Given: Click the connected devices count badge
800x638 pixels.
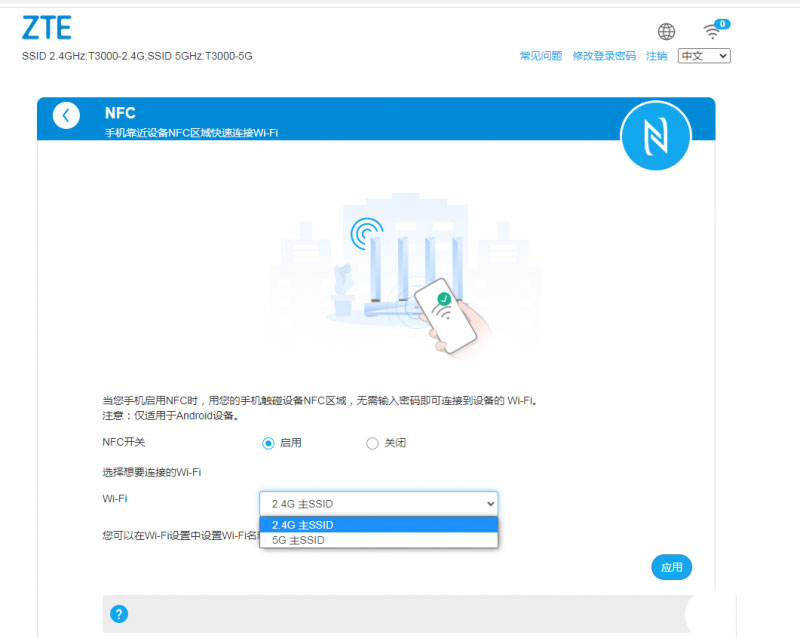Looking at the screenshot, I should tap(722, 24).
